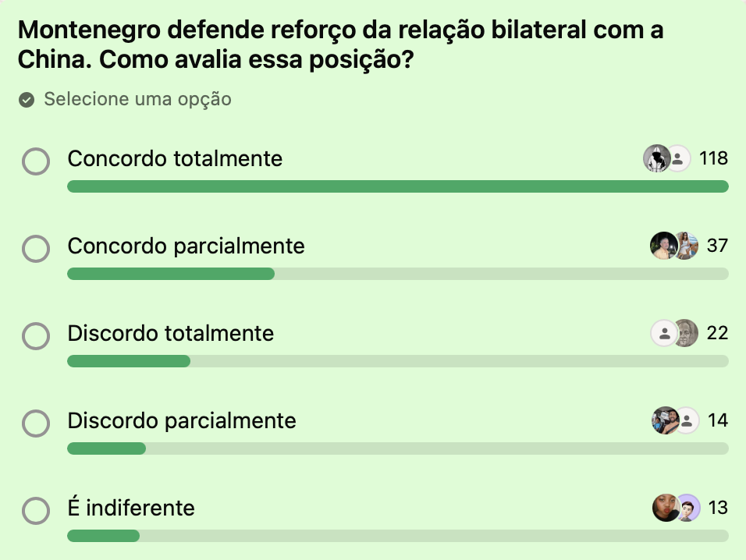Click the Concordo parcialmente progress bar
Viewport: 746px width, 560px height.
[x=398, y=274]
